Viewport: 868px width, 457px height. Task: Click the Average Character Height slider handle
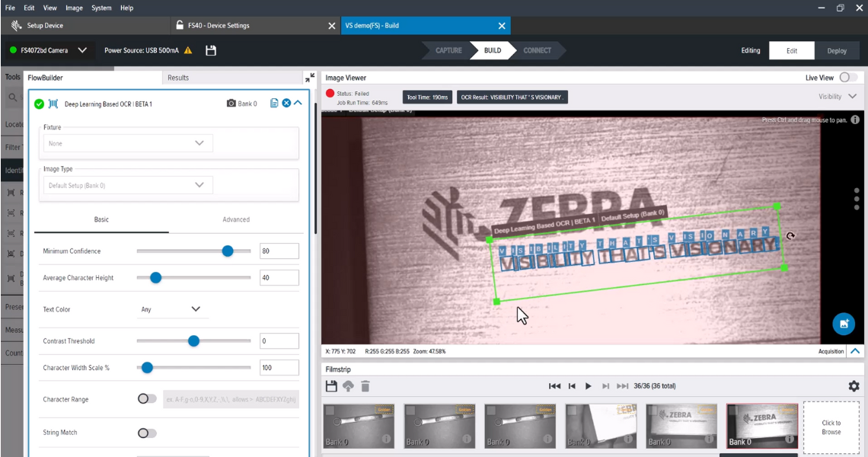pos(155,277)
